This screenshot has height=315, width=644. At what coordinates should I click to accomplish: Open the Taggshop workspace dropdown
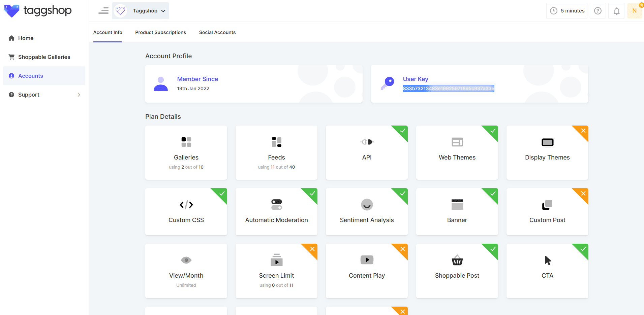pyautogui.click(x=141, y=11)
